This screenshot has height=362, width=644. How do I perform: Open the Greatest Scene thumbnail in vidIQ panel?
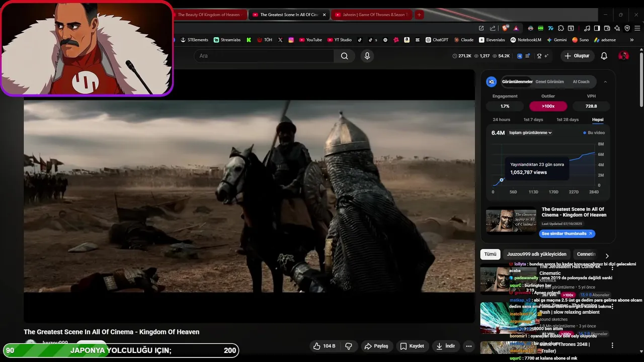coord(511,221)
